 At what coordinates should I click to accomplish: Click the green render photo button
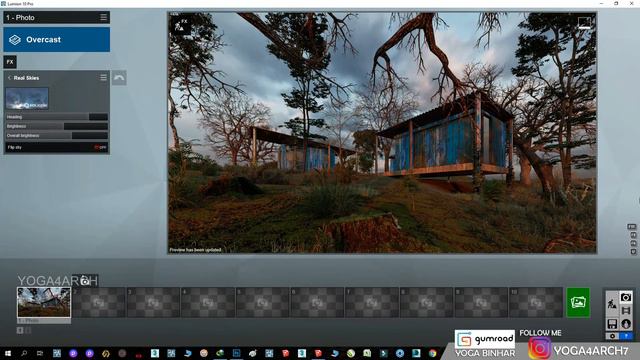click(x=578, y=302)
